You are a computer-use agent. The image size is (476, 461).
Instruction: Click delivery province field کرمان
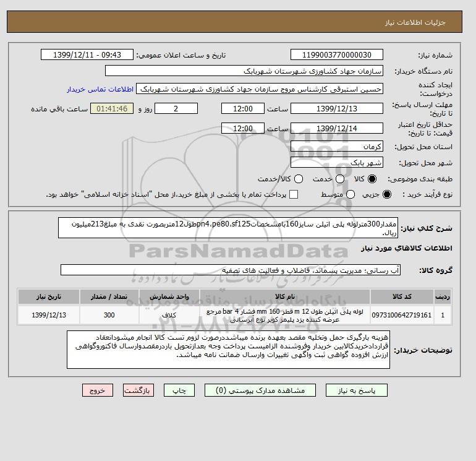(x=337, y=147)
